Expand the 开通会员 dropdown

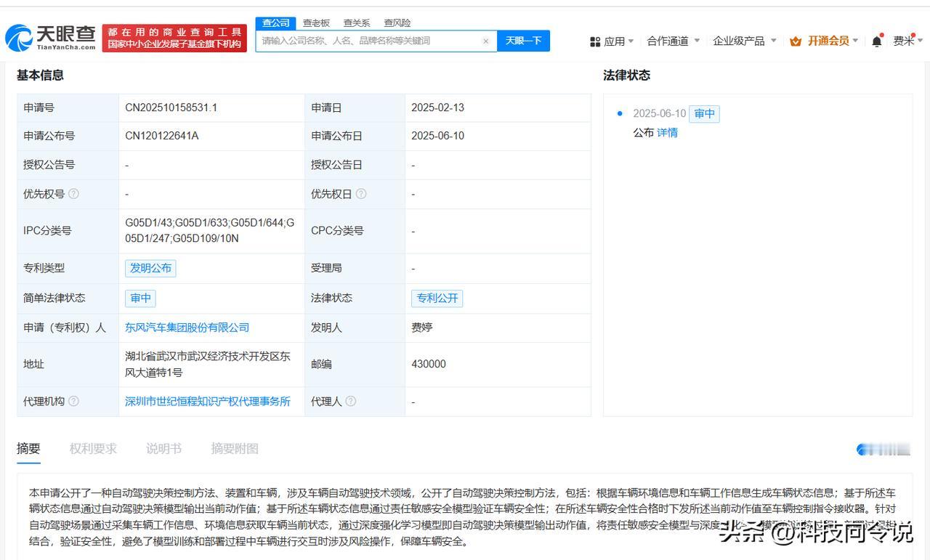tap(855, 41)
